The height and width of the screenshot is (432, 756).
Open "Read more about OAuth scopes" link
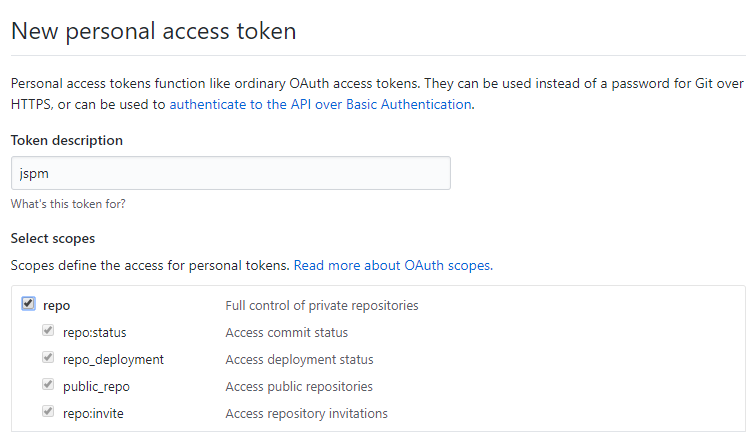tap(392, 266)
